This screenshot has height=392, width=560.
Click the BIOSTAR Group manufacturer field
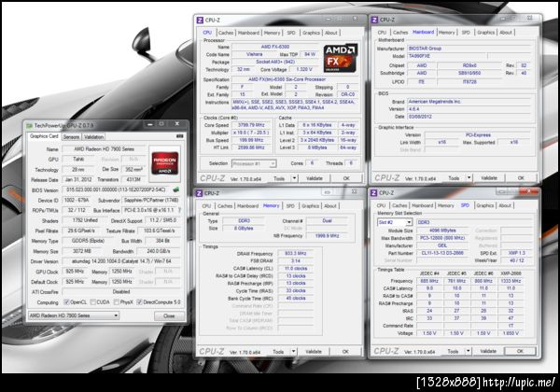[x=470, y=49]
